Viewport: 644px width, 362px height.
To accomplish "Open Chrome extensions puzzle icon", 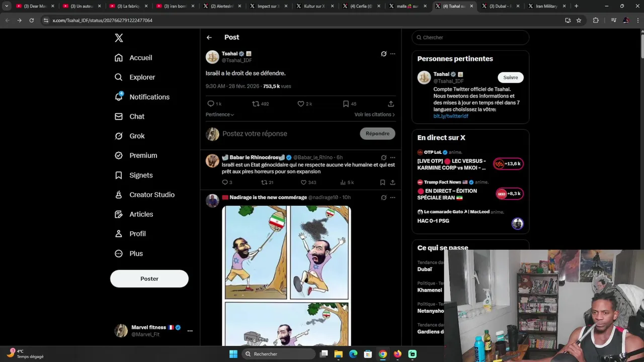I will 596,20.
